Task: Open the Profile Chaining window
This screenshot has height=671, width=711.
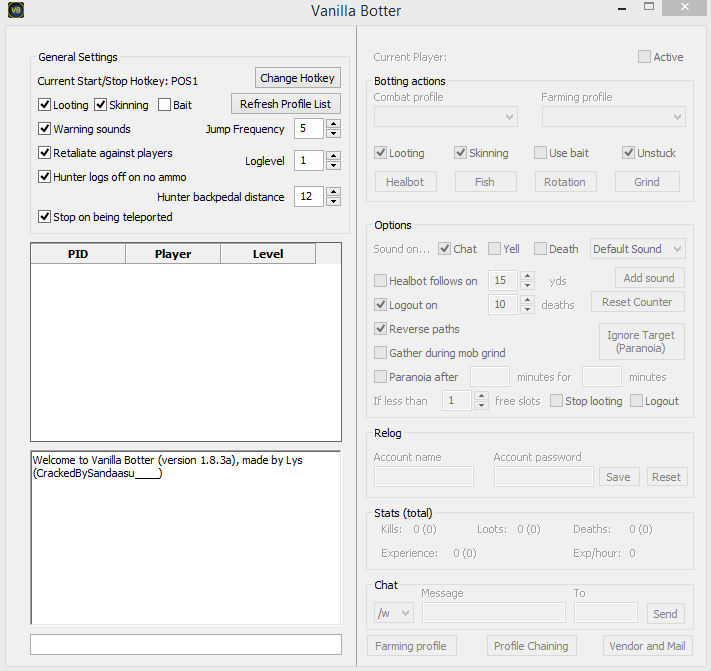Action: click(x=531, y=646)
